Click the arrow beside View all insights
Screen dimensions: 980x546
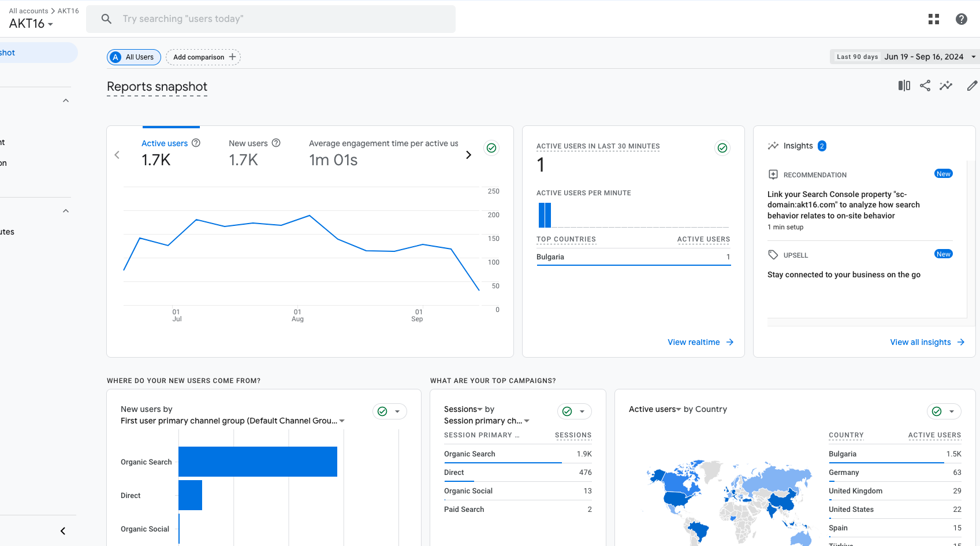click(961, 342)
